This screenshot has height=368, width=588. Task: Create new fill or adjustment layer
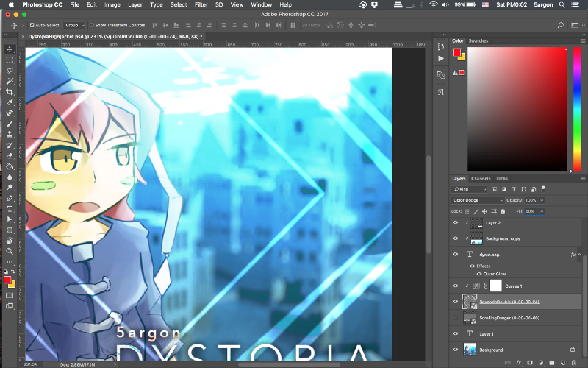(x=541, y=362)
